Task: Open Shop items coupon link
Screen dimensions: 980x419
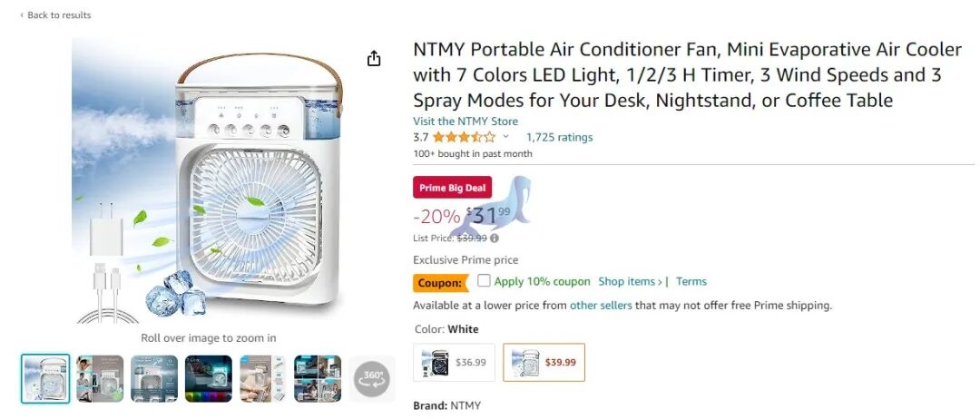Action: coord(632,282)
